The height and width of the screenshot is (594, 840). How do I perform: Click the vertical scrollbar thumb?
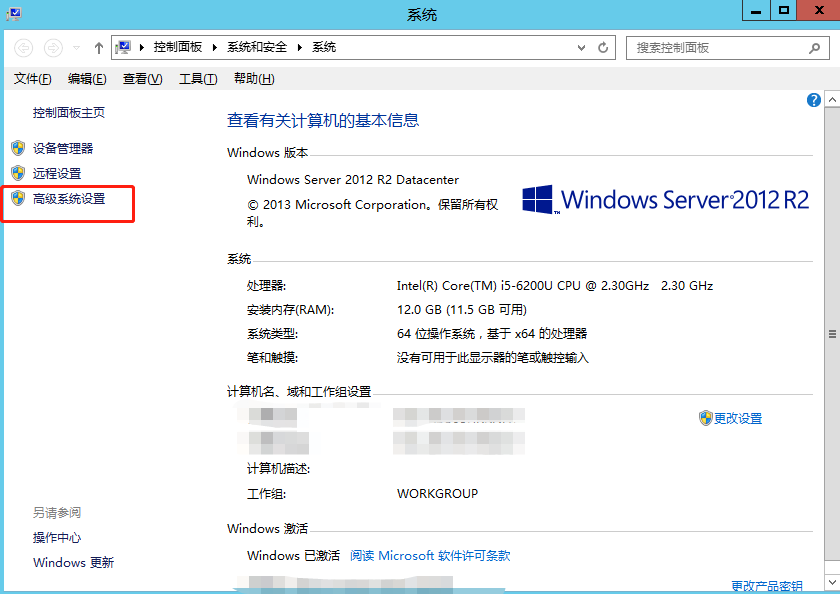[832, 334]
